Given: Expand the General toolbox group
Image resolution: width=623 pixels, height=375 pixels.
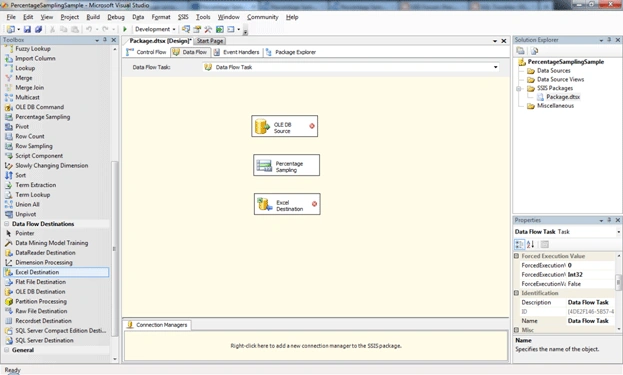Looking at the screenshot, I should coord(7,350).
